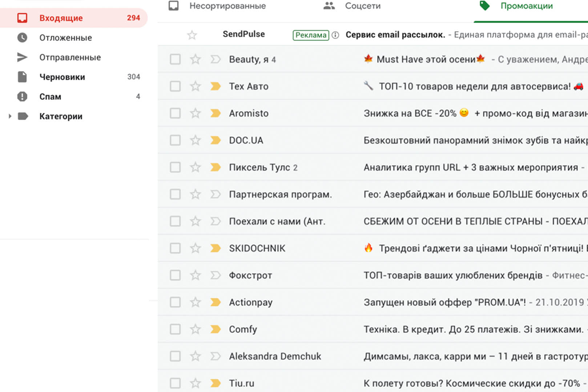
Task: Star the DOC.UA email
Action: 196,140
